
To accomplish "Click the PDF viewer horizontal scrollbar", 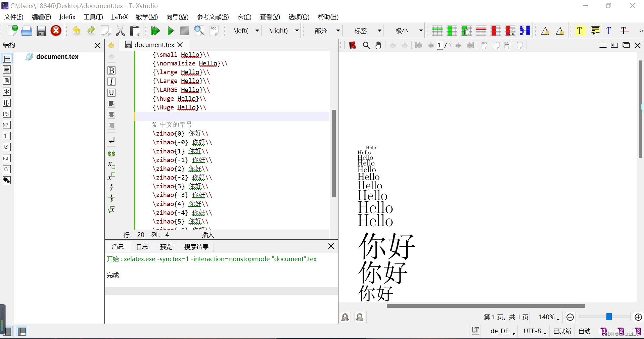I will (486, 306).
